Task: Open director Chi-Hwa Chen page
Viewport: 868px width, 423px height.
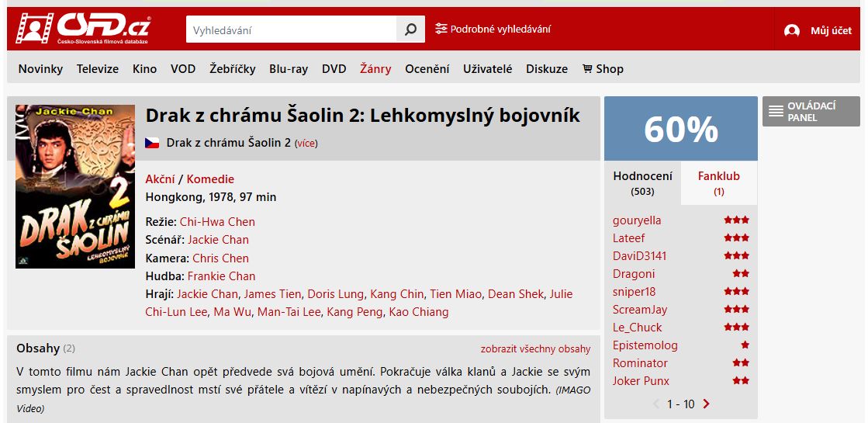Action: (217, 222)
